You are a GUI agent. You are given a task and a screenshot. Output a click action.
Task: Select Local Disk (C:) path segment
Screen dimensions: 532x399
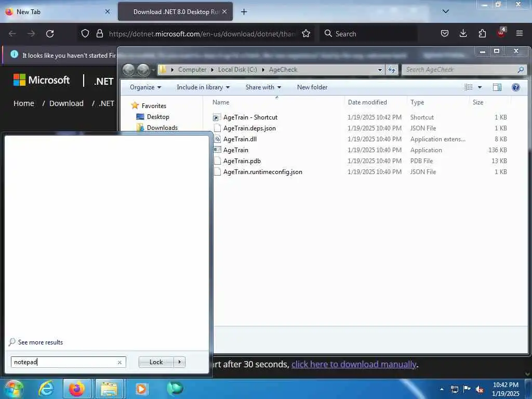pos(237,70)
